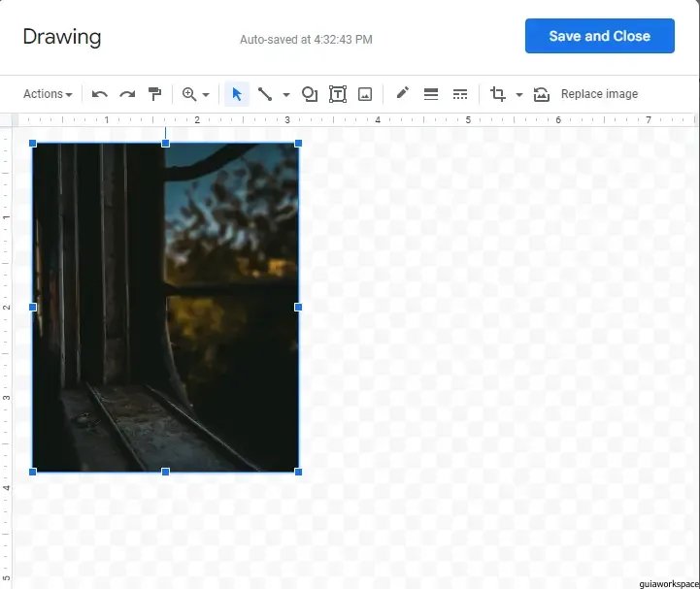Click the Replace image button
The height and width of the screenshot is (589, 700).
[599, 94]
